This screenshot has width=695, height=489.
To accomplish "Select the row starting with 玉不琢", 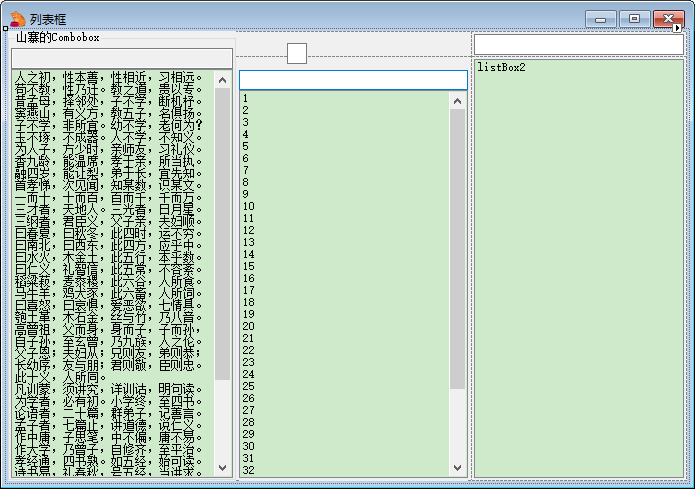I will [113, 137].
